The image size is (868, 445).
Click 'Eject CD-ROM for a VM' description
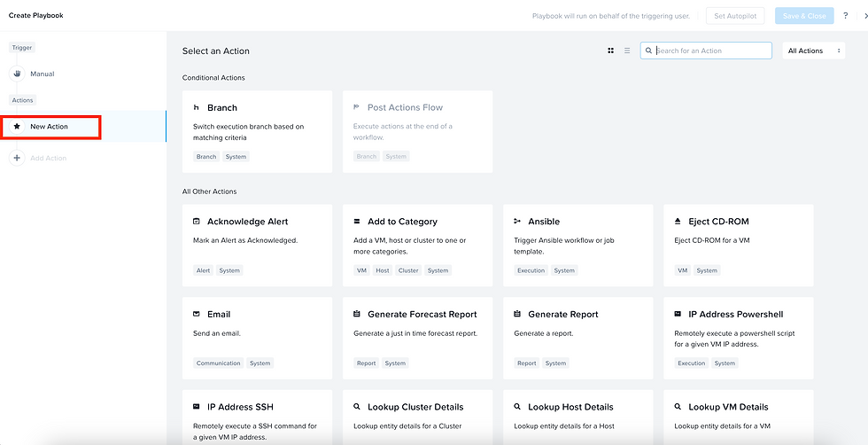point(712,240)
